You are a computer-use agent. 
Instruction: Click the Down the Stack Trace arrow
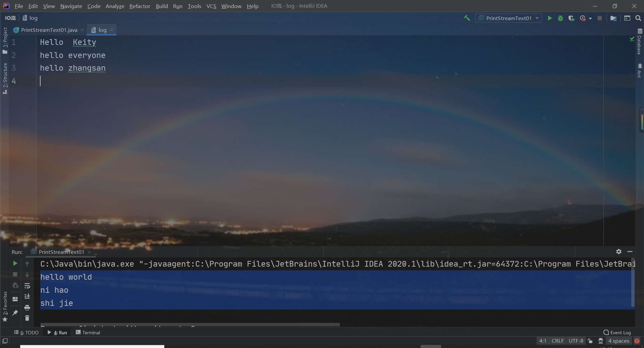pyautogui.click(x=27, y=275)
